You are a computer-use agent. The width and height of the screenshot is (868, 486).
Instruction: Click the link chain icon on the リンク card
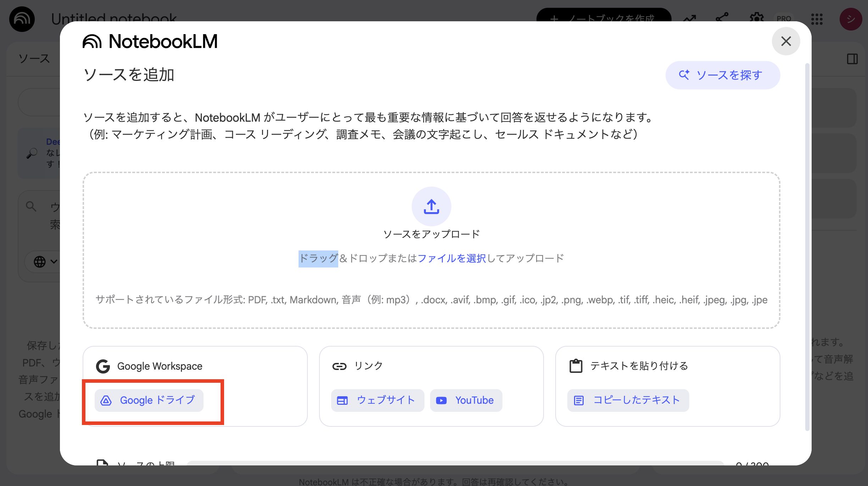click(339, 366)
